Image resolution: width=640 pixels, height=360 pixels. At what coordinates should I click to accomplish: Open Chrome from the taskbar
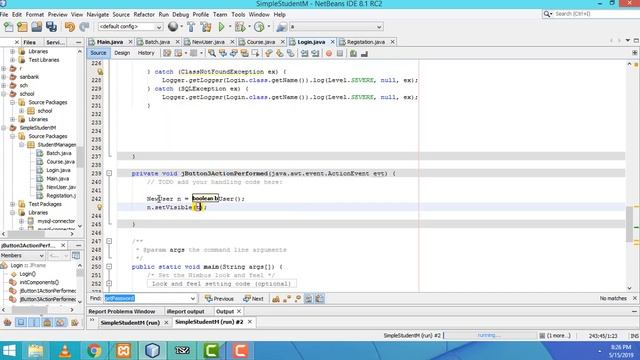click(94, 351)
